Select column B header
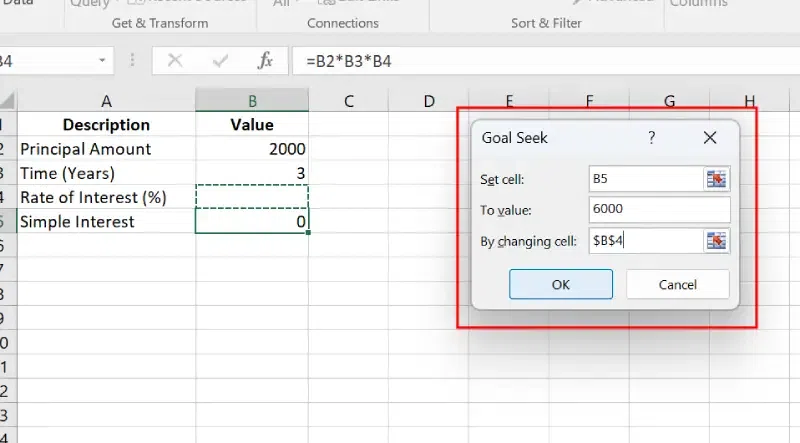The image size is (800, 443). tap(252, 101)
